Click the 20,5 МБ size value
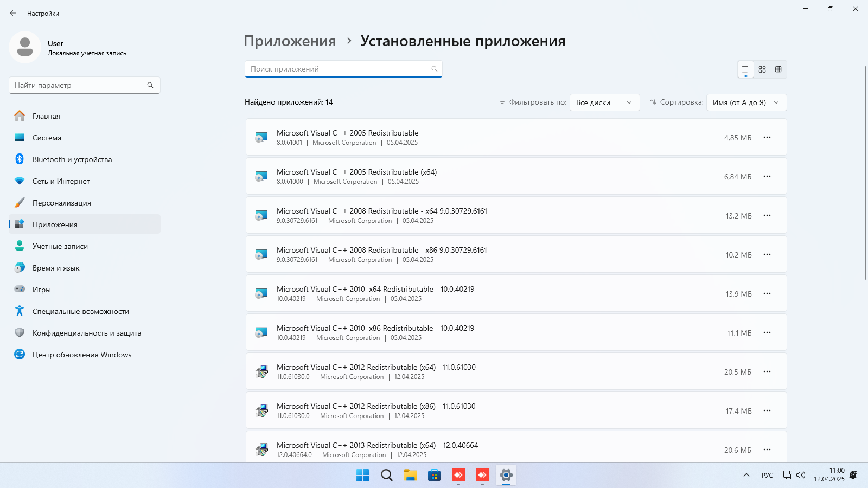The width and height of the screenshot is (868, 488). tap(738, 372)
